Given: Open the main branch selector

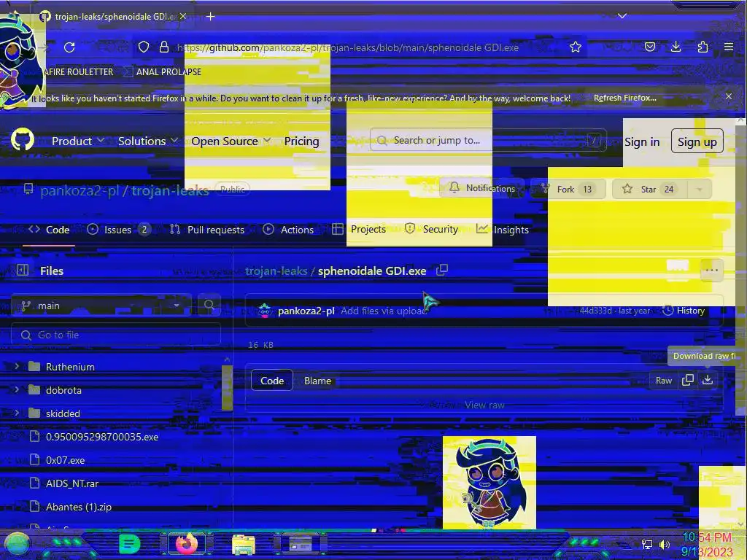Looking at the screenshot, I should pyautogui.click(x=101, y=306).
